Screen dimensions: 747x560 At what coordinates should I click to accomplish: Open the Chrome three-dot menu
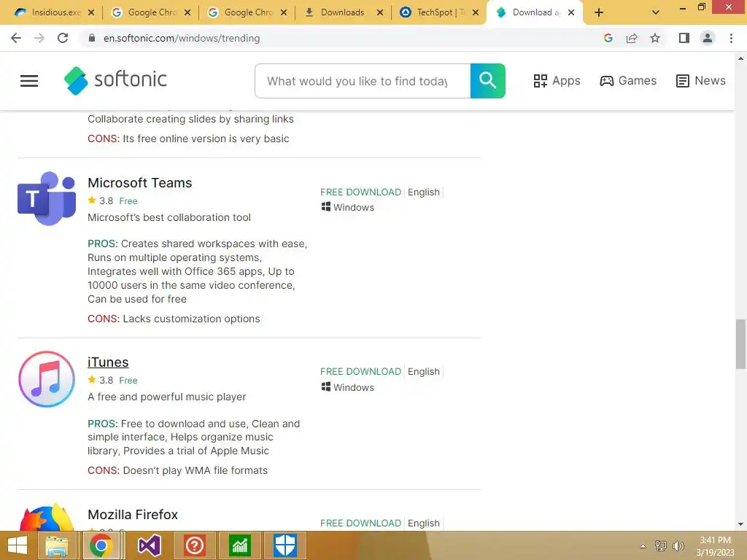[731, 38]
